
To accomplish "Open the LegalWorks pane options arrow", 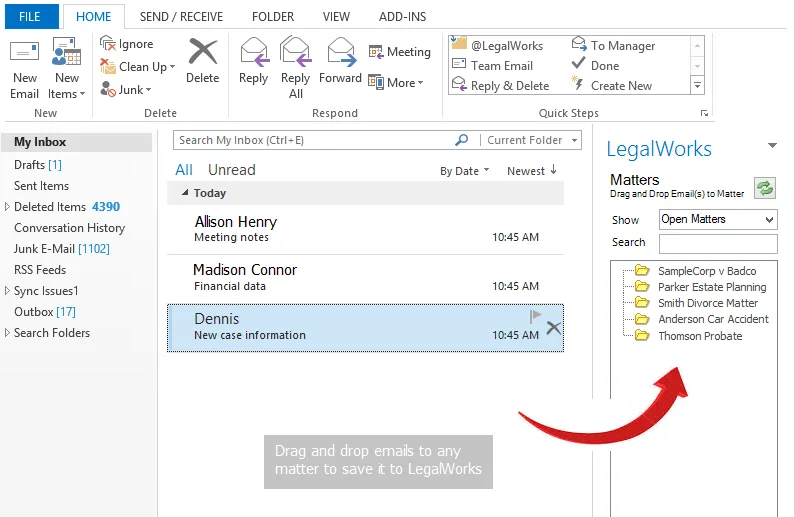I will click(x=772, y=146).
